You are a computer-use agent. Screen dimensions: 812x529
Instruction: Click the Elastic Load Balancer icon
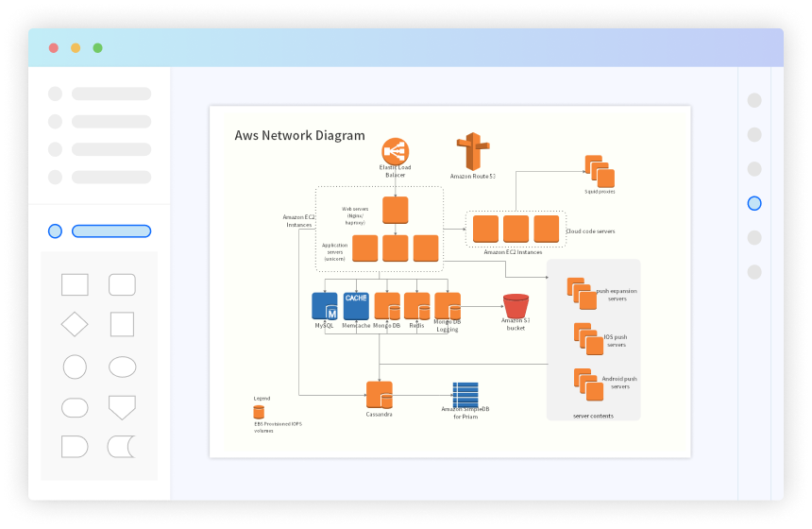tap(395, 151)
